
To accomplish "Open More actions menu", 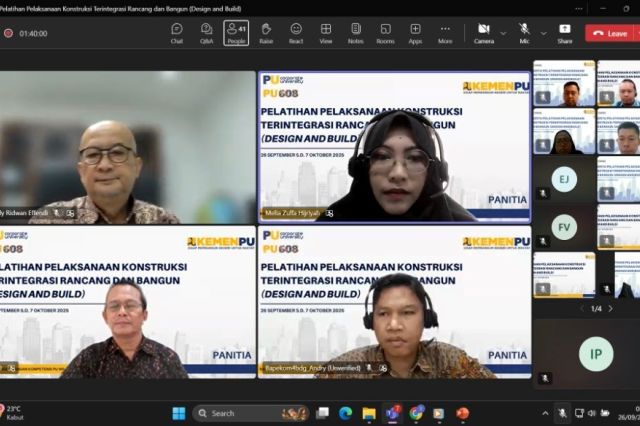I will point(445,33).
